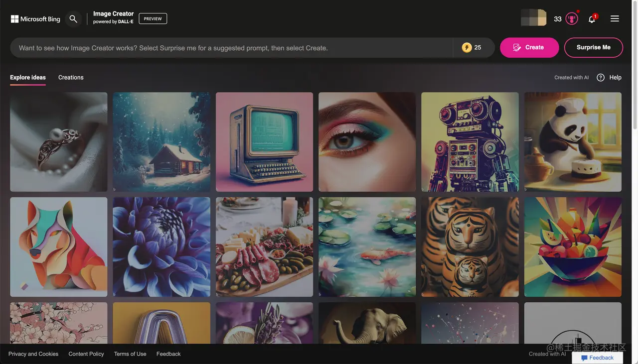Click the boosts lightning coin icon
Image resolution: width=638 pixels, height=364 pixels.
point(467,48)
